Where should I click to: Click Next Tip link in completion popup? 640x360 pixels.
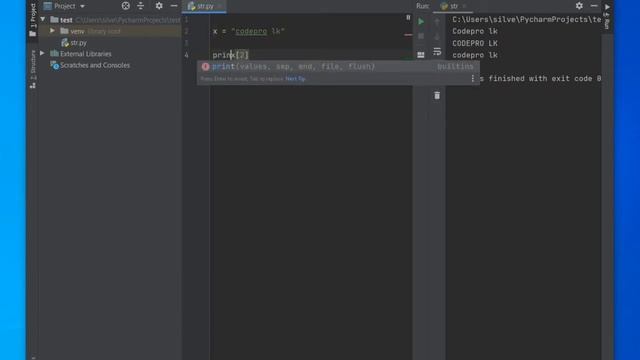tap(295, 79)
